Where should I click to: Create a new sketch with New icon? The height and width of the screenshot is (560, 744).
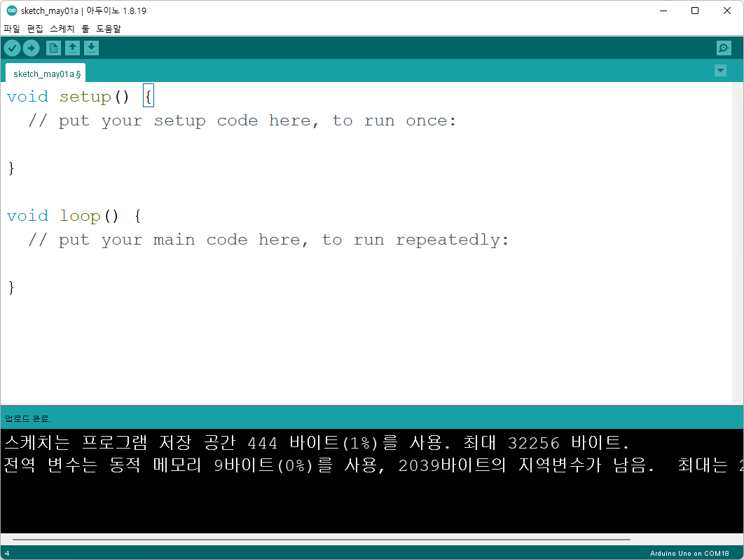coord(54,48)
